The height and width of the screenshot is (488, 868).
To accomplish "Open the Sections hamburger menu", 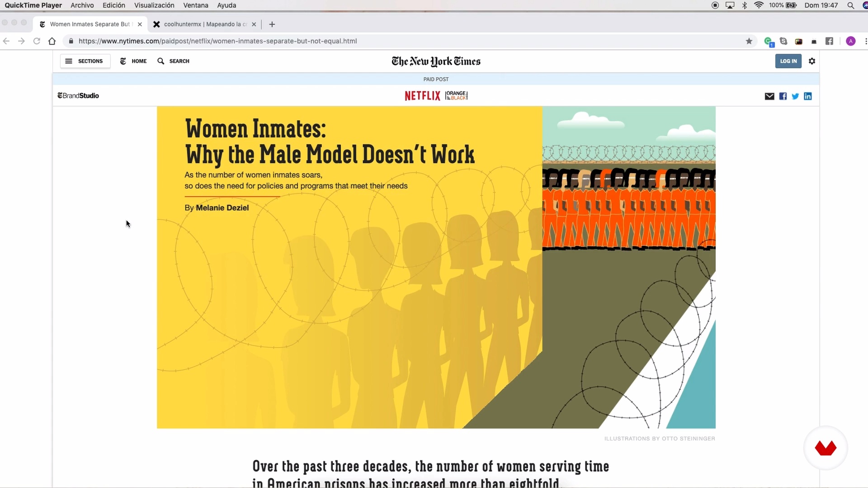I will point(85,61).
